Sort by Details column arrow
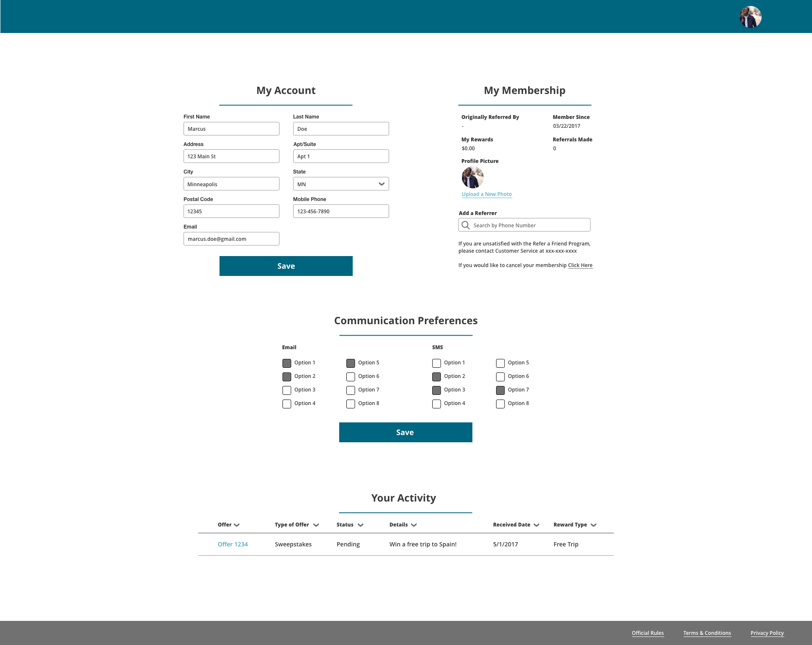 [x=414, y=525]
